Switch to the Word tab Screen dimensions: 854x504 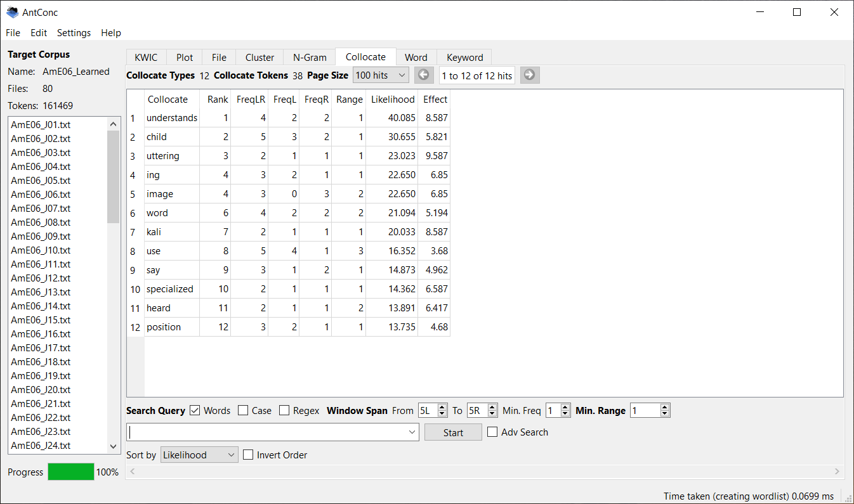[x=416, y=57]
